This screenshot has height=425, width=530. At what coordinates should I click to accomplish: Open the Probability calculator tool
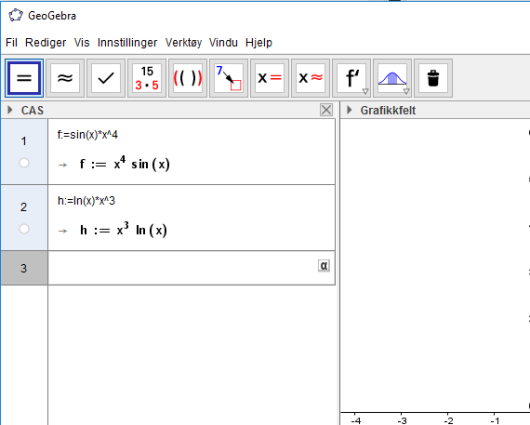coord(392,78)
